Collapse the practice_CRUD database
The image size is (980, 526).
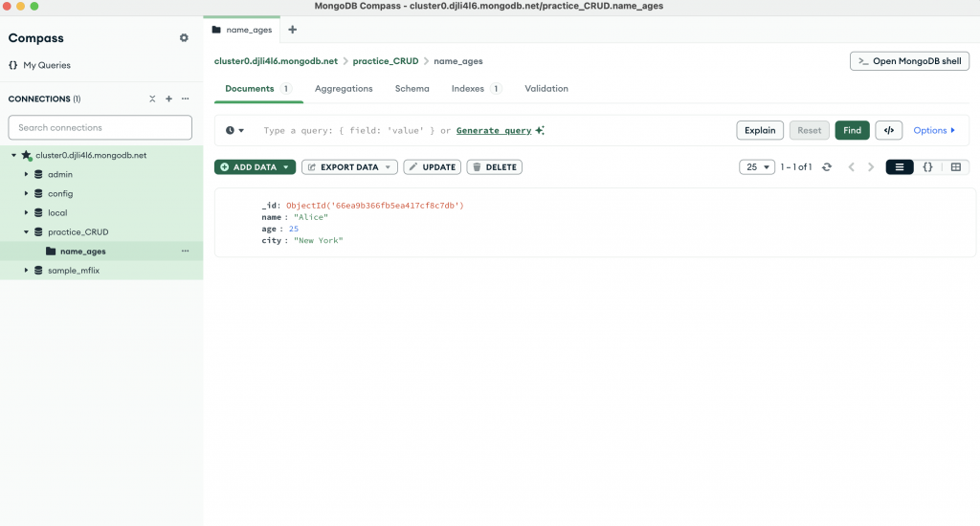click(26, 231)
